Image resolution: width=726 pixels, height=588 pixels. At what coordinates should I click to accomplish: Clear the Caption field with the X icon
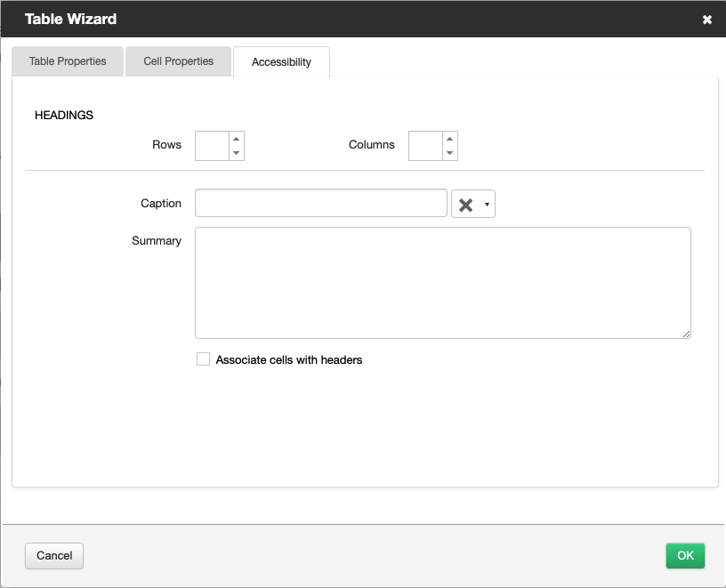coord(466,204)
